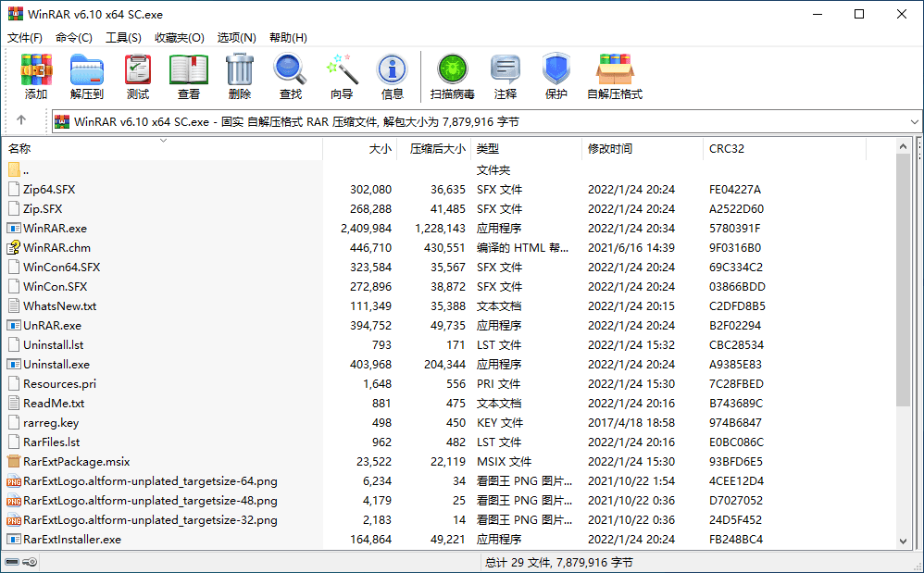Click the Uninstall.exe file icon
Viewport: 924px width, 573px height.
[14, 364]
